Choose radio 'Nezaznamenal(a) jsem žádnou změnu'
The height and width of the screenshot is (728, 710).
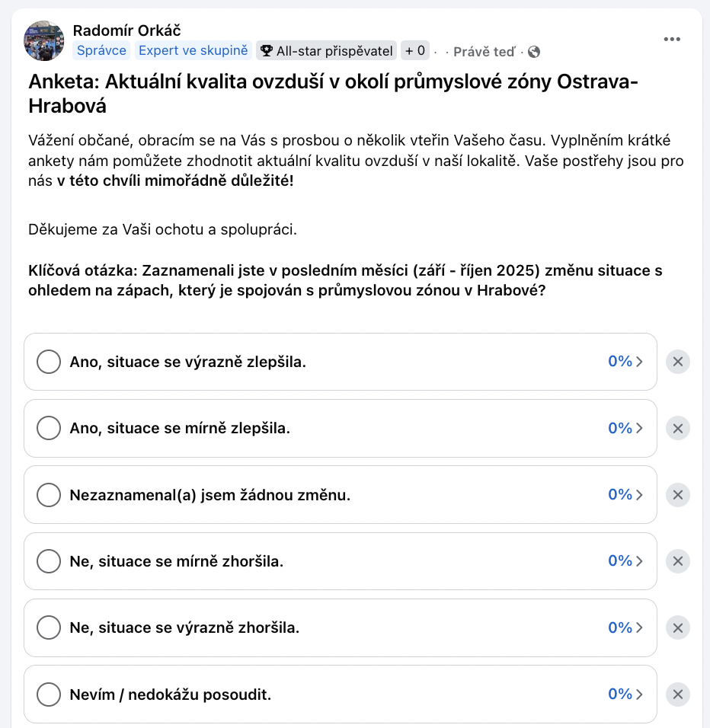pos(49,495)
